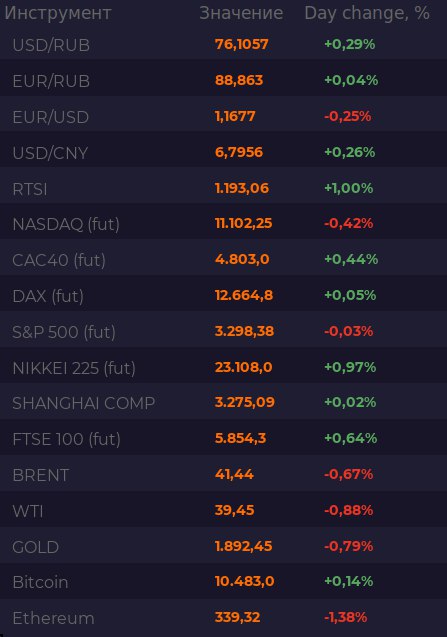The width and height of the screenshot is (447, 637).
Task: Select SHANGHAI COMP index
Action: pyautogui.click(x=84, y=403)
